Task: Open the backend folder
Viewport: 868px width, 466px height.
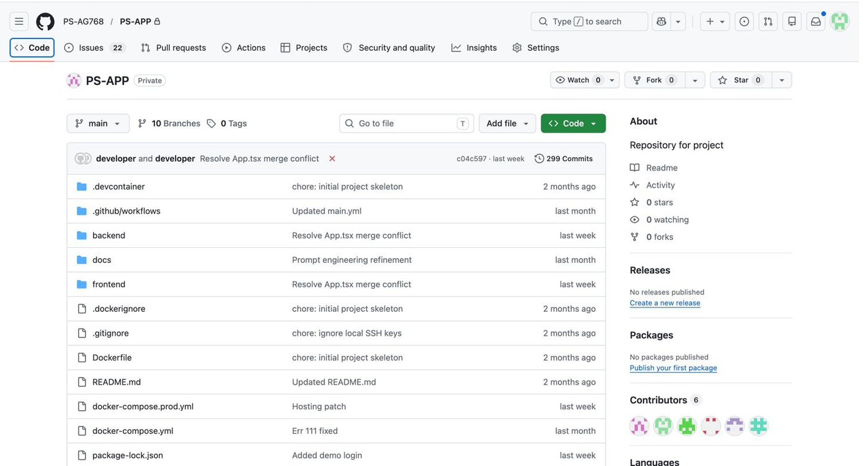Action: pyautogui.click(x=108, y=235)
